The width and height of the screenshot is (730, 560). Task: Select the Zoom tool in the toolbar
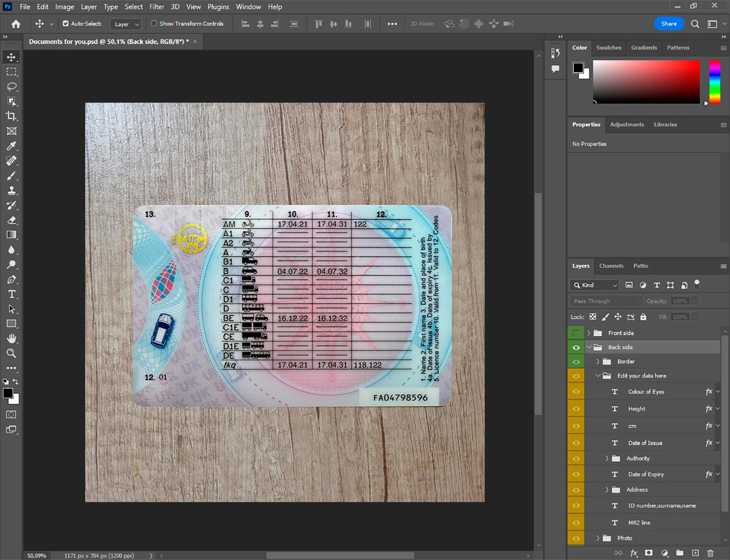12,353
